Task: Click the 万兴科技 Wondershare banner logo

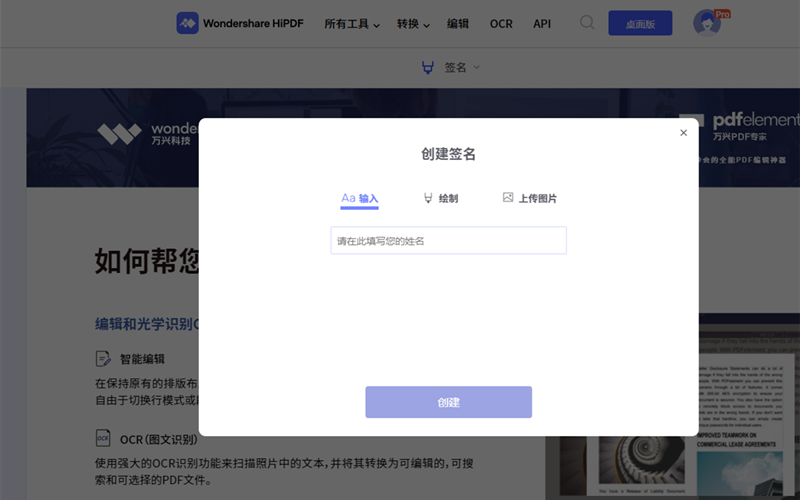Action: (120, 133)
